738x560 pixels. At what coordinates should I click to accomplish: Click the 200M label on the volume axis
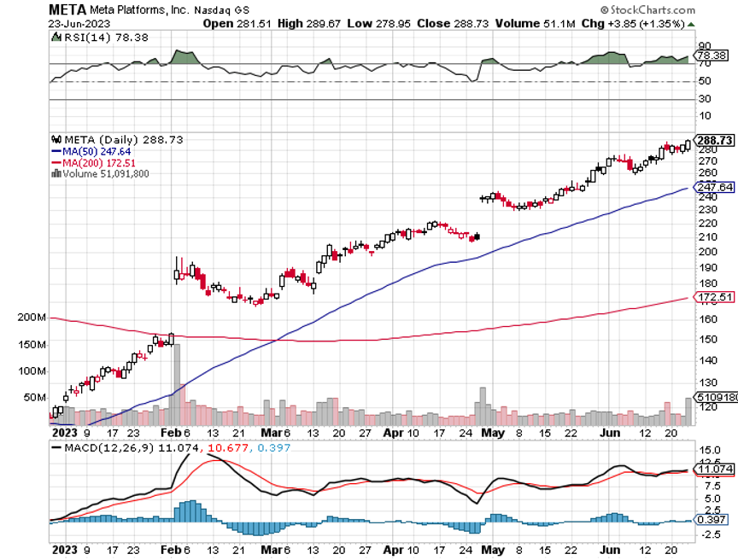point(32,318)
